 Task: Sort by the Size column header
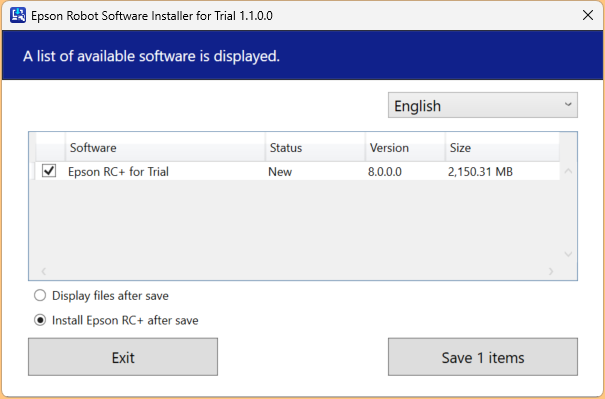click(502, 147)
